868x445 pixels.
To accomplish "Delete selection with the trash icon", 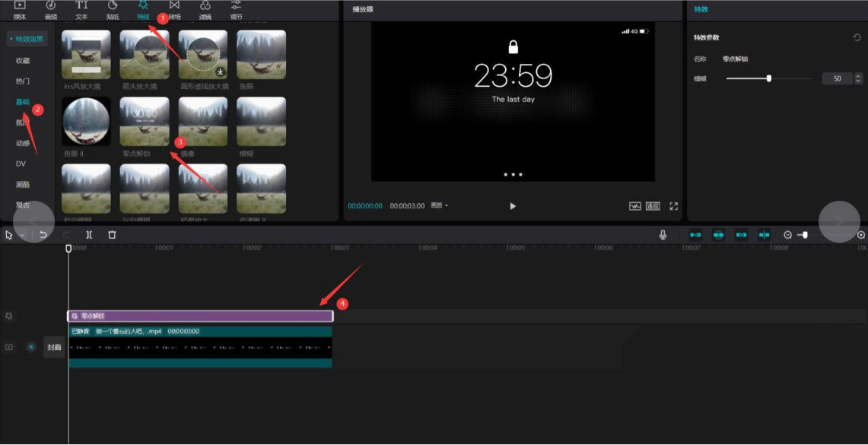I will (x=112, y=235).
